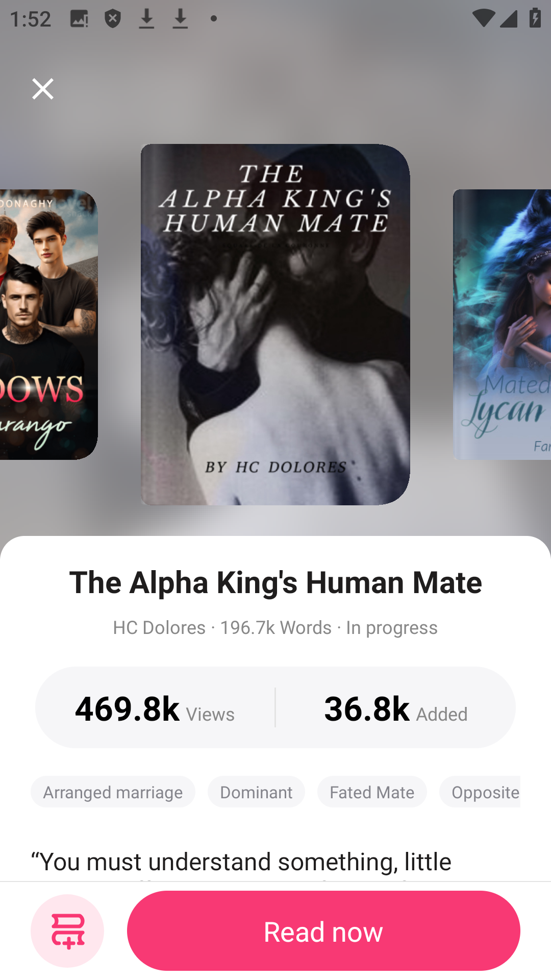Tap the add-to-library icon button

tap(67, 930)
